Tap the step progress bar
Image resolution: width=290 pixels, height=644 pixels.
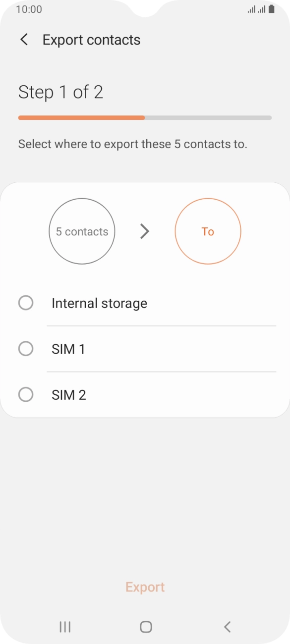point(145,117)
